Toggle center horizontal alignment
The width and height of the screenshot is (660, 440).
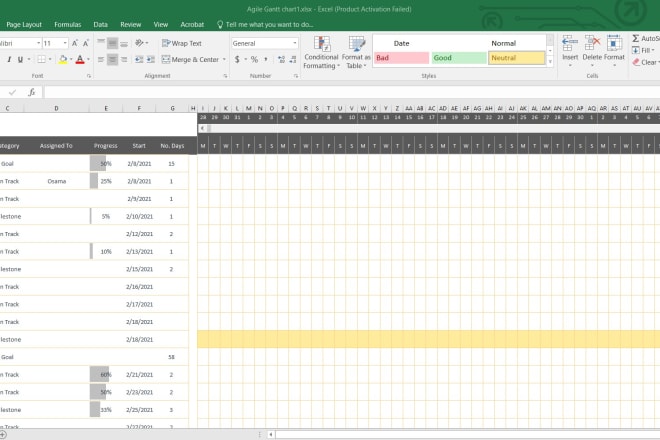[x=112, y=59]
